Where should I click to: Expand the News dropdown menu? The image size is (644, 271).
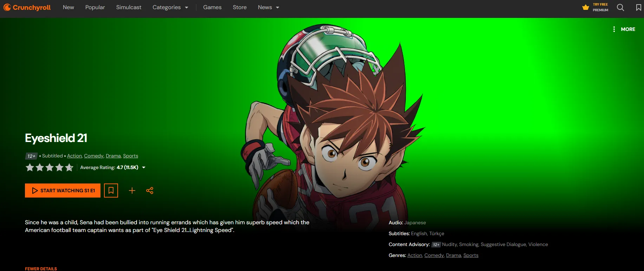[268, 7]
